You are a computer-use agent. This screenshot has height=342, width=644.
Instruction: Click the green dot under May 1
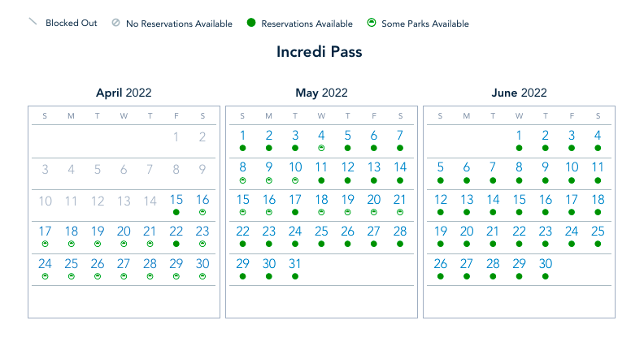pos(242,148)
